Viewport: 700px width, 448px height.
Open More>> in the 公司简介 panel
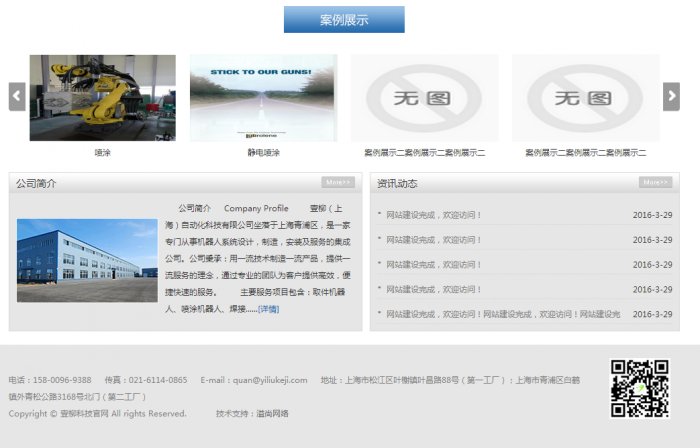[x=338, y=183]
